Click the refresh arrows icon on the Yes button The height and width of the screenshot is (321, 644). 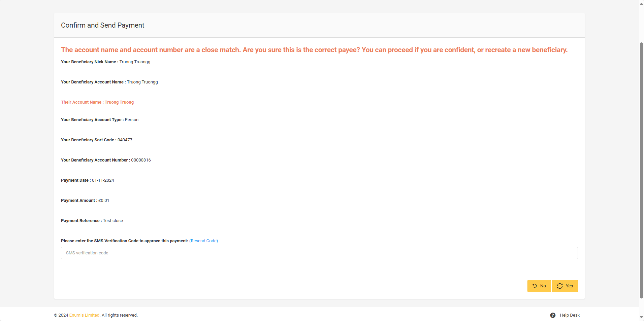tap(560, 286)
